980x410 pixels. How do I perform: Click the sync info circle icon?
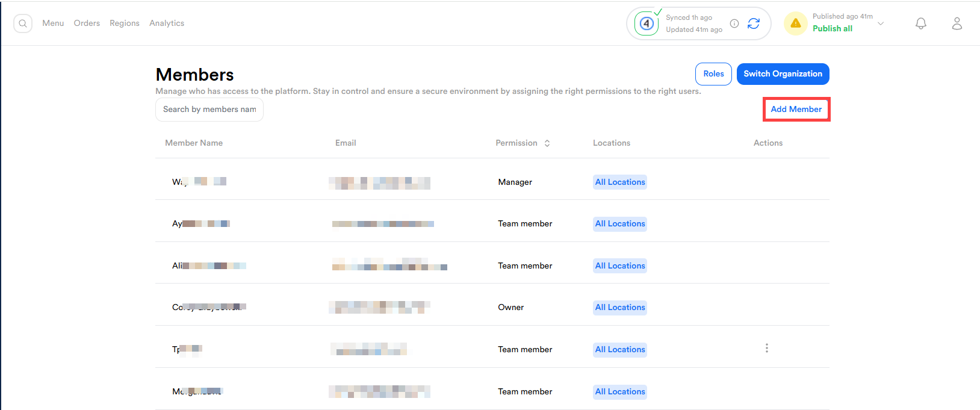[x=734, y=23]
